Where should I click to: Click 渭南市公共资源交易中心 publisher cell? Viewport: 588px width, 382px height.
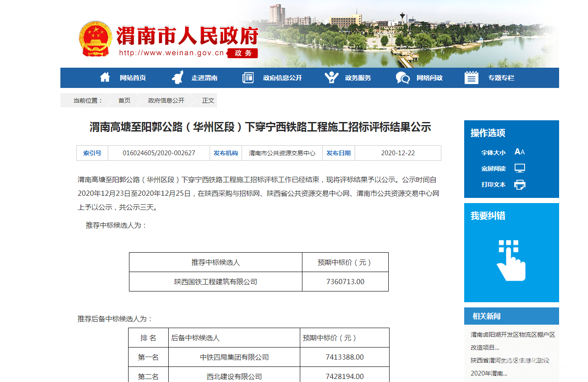coord(282,153)
